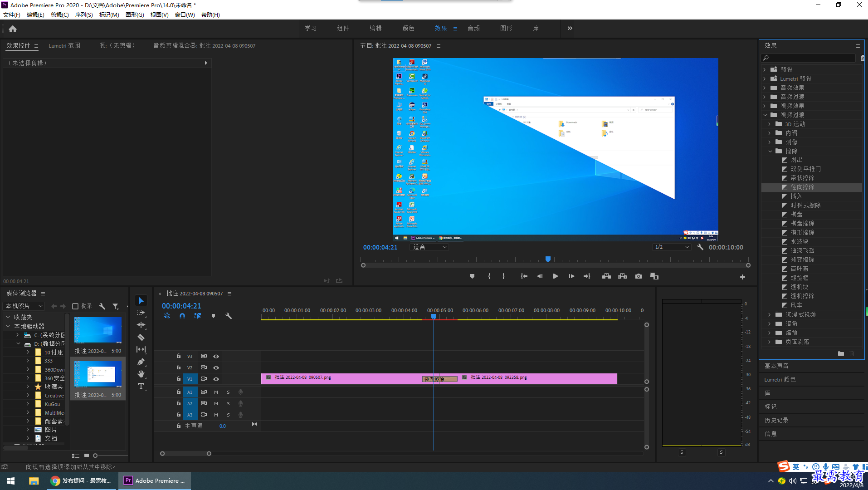Toggle linked selection in timeline
Screen dimensions: 868x490
[x=198, y=316]
